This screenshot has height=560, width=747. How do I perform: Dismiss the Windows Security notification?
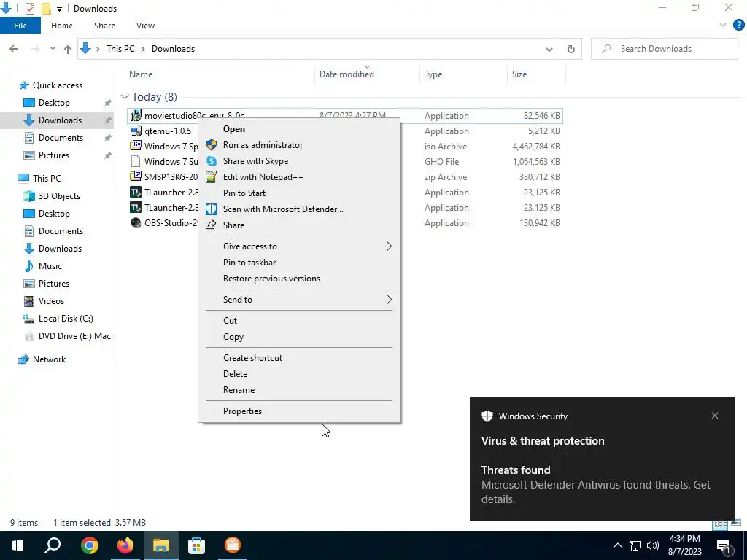point(715,416)
